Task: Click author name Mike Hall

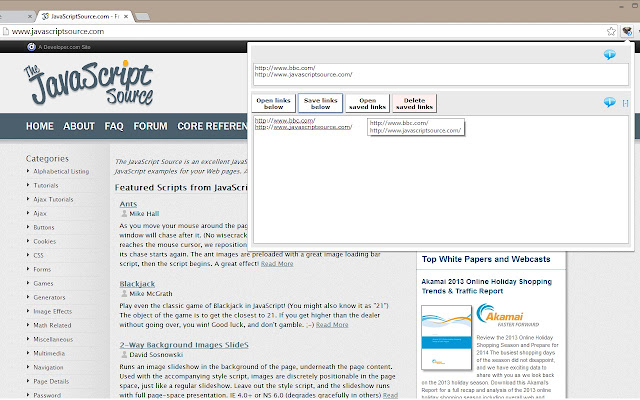Action: 144,214
